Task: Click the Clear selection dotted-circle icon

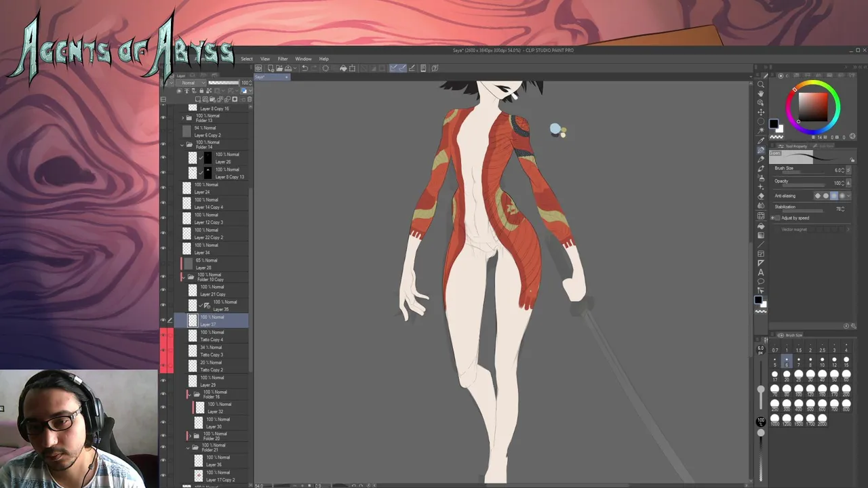Action: point(325,68)
